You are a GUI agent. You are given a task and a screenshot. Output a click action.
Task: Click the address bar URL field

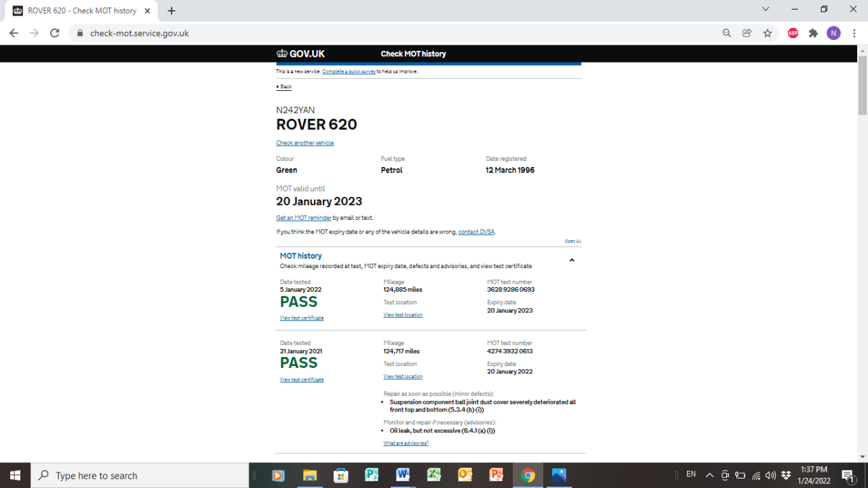pos(393,33)
